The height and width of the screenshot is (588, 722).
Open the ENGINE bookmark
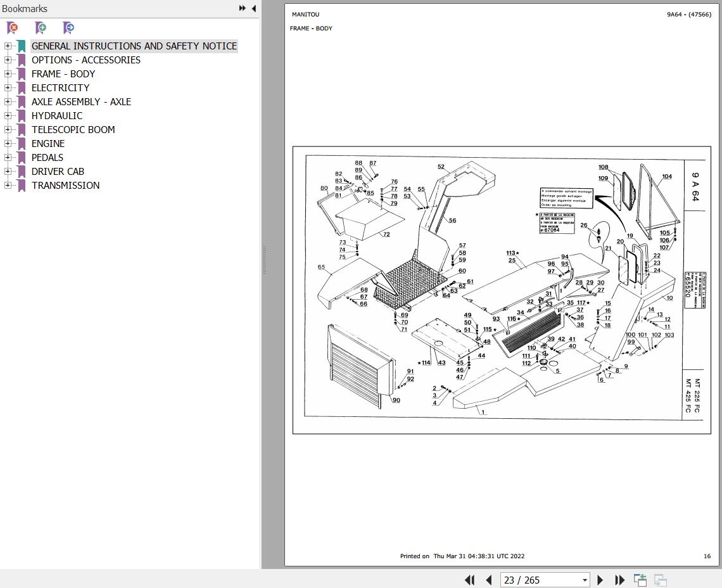coord(48,143)
